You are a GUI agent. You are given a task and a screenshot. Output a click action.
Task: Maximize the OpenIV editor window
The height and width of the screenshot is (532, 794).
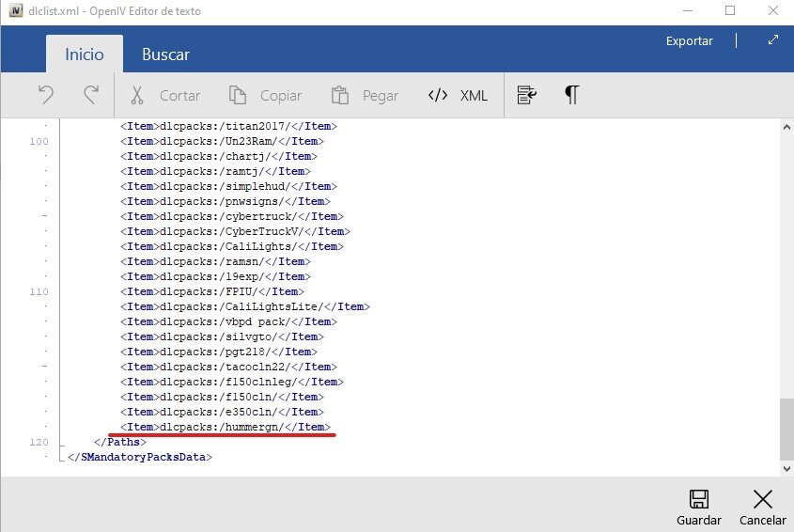pyautogui.click(x=730, y=10)
